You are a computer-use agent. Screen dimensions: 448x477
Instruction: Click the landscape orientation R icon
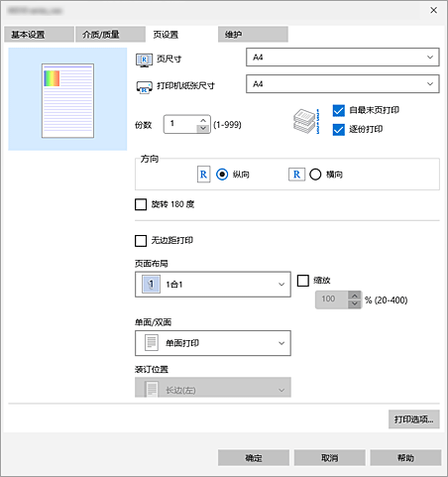coord(296,175)
